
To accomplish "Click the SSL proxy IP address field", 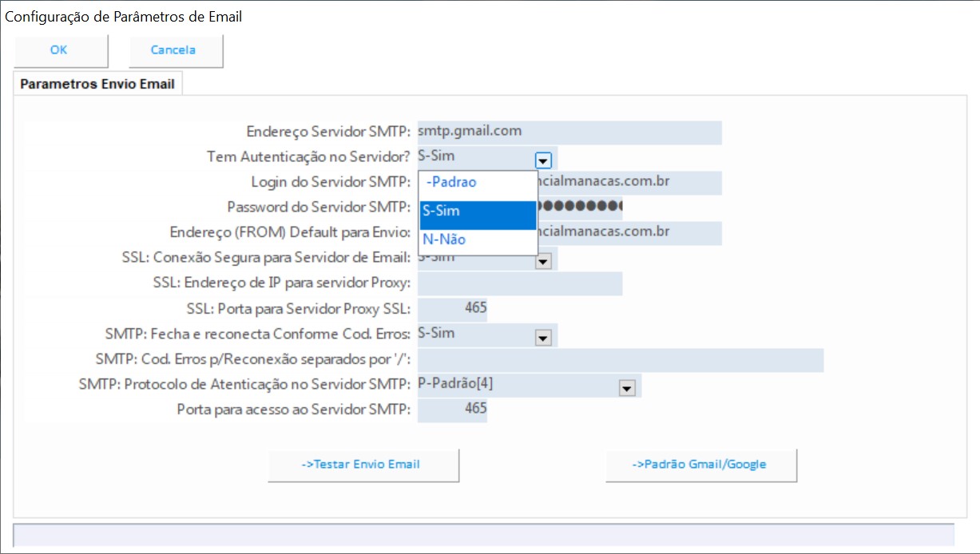I will click(519, 283).
